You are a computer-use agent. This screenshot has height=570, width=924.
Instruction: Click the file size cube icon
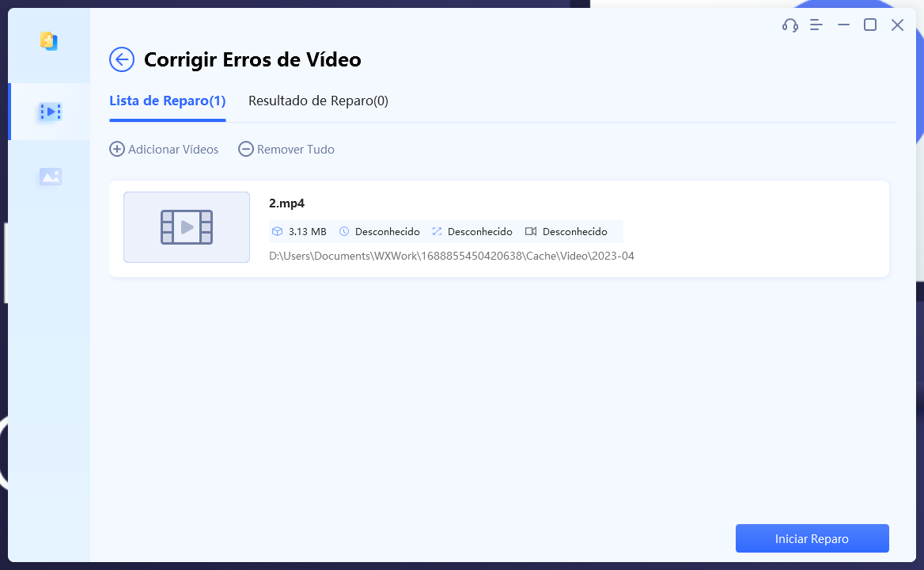pos(277,232)
